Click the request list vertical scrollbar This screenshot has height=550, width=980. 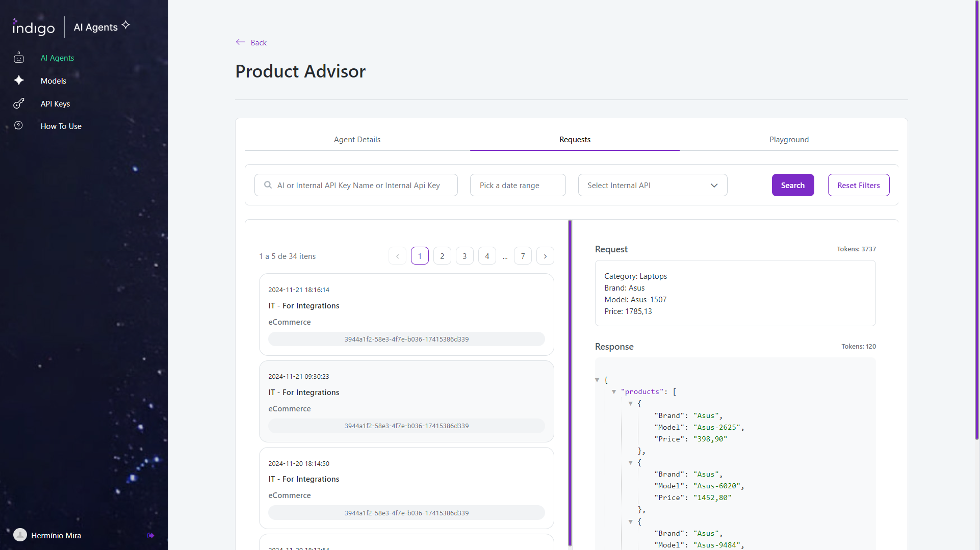570,382
